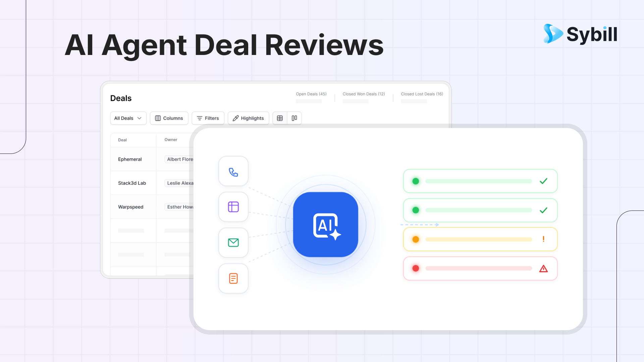Click the Highlights button
644x362 pixels.
(x=248, y=118)
